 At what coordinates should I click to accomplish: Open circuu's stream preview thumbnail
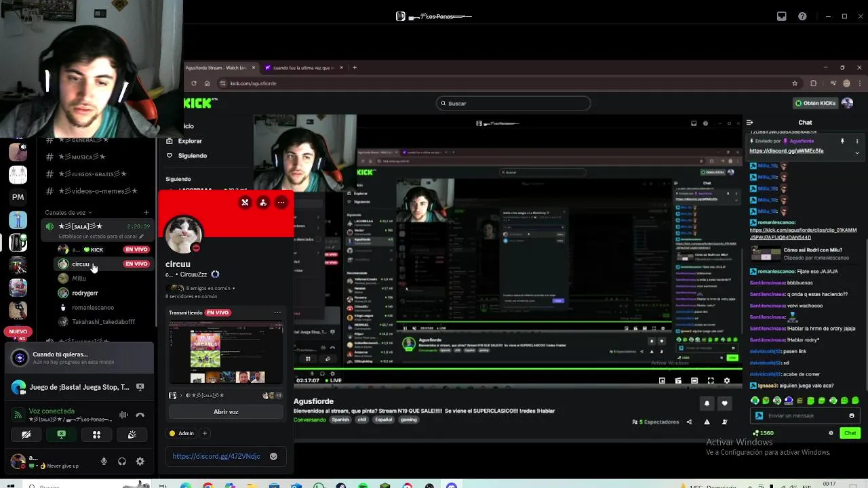[x=226, y=352]
